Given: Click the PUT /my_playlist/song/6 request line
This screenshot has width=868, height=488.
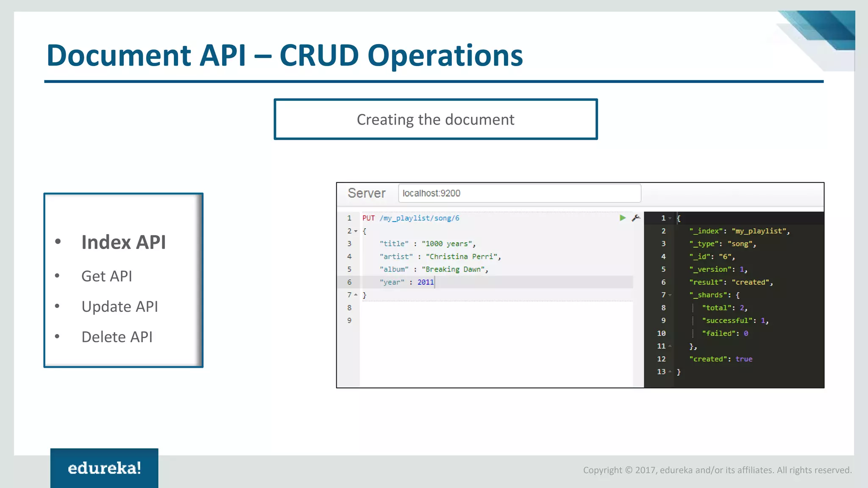Looking at the screenshot, I should click(411, 218).
